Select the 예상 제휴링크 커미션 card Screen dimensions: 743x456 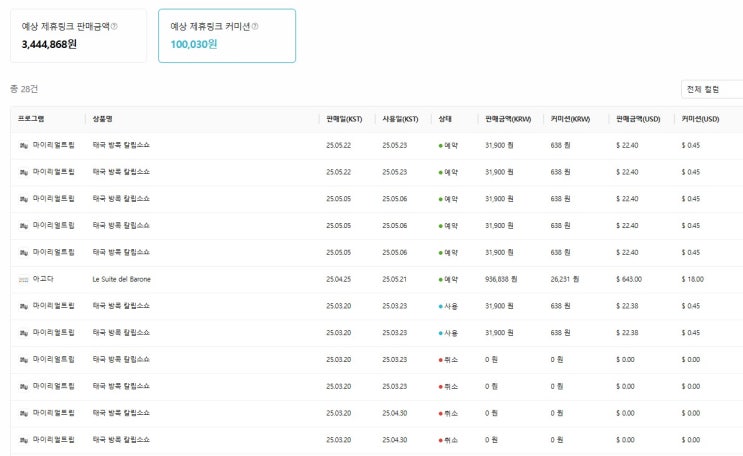point(227,36)
